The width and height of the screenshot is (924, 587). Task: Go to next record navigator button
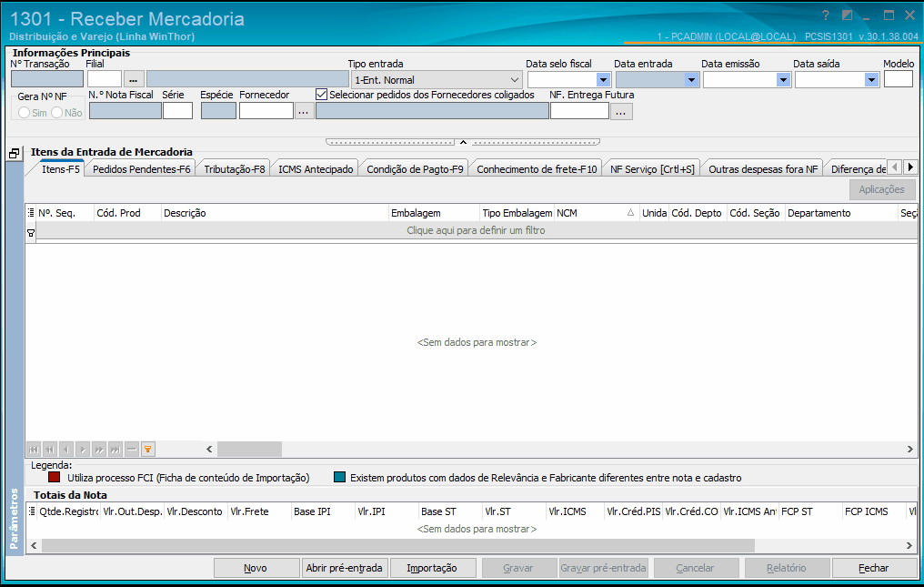[83, 450]
